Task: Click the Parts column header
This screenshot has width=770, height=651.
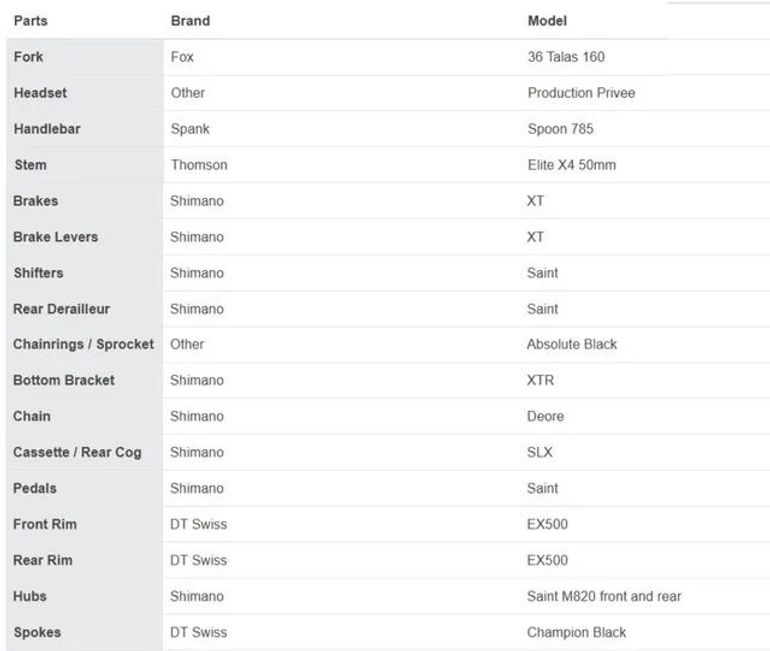Action: click(x=30, y=21)
